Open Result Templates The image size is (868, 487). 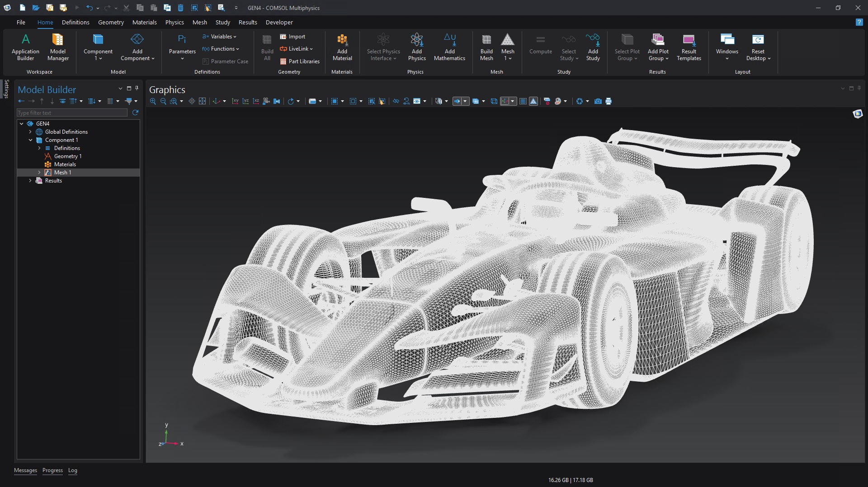click(x=689, y=47)
